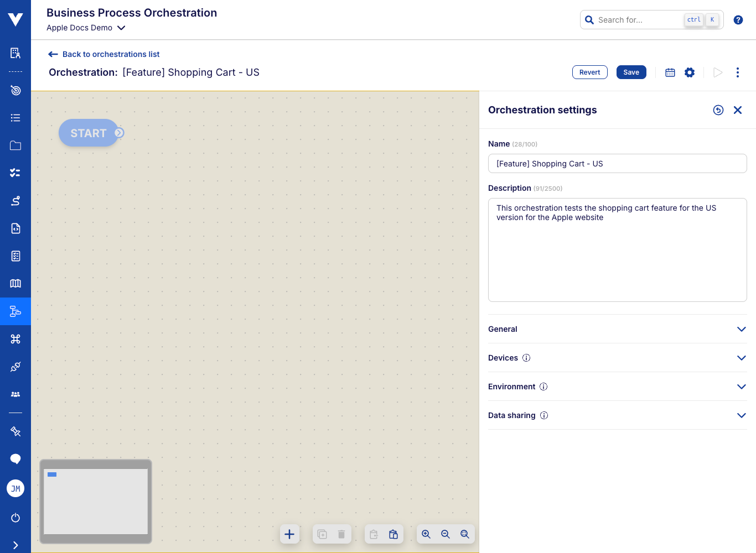756x553 pixels.
Task: Click the chat bubble icon in the sidebar
Action: (15, 459)
